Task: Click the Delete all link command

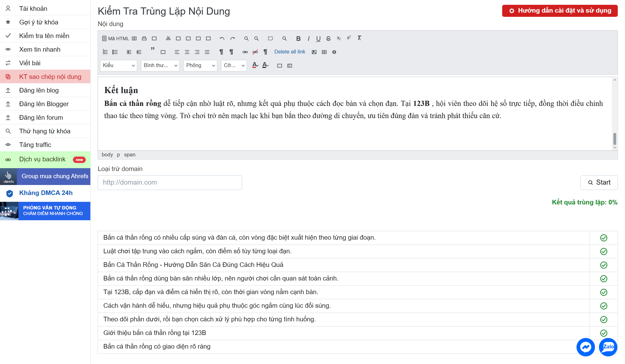Action: [289, 52]
